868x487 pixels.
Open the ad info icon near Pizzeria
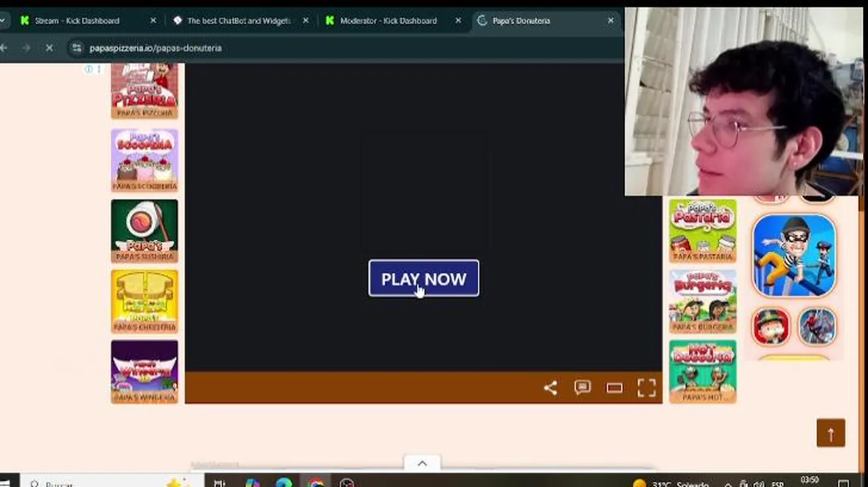tap(89, 69)
